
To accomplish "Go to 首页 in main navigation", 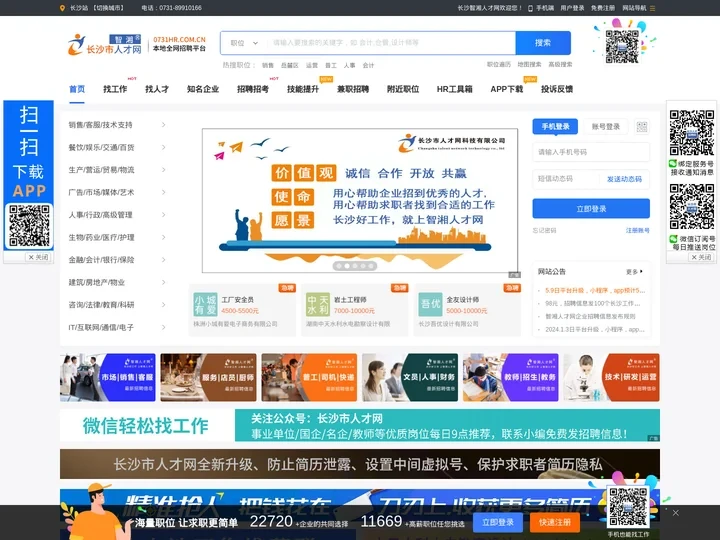I will tap(77, 89).
